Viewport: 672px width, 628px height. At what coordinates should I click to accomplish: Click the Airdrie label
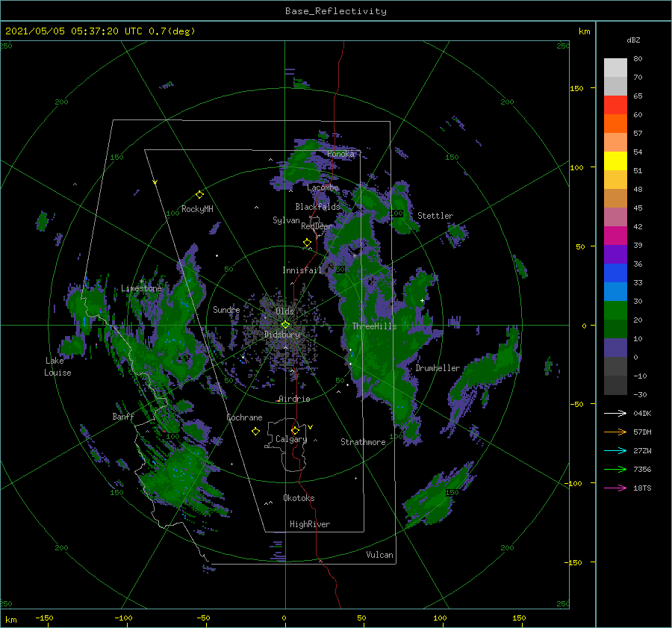point(294,399)
